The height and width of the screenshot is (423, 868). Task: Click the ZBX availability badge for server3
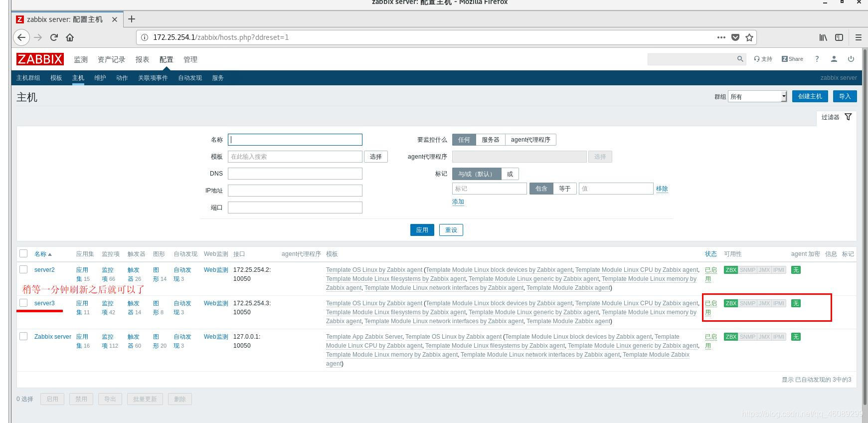point(731,303)
